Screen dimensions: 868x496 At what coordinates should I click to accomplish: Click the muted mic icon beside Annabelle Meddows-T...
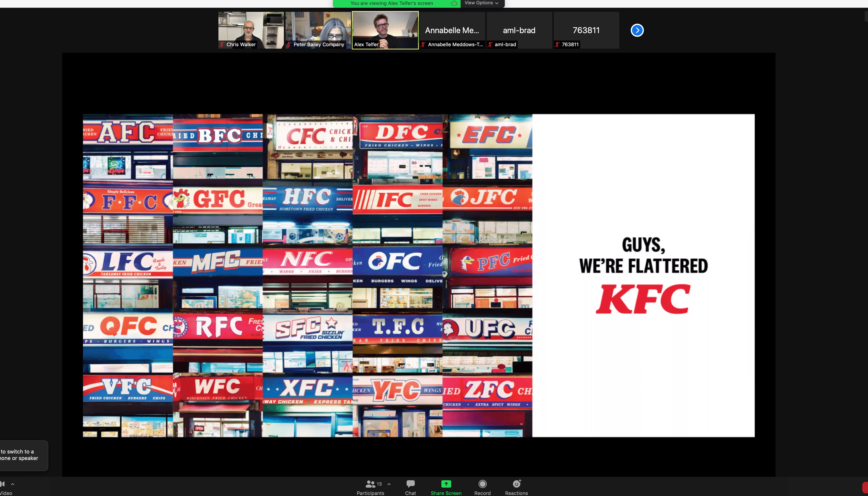(x=423, y=45)
